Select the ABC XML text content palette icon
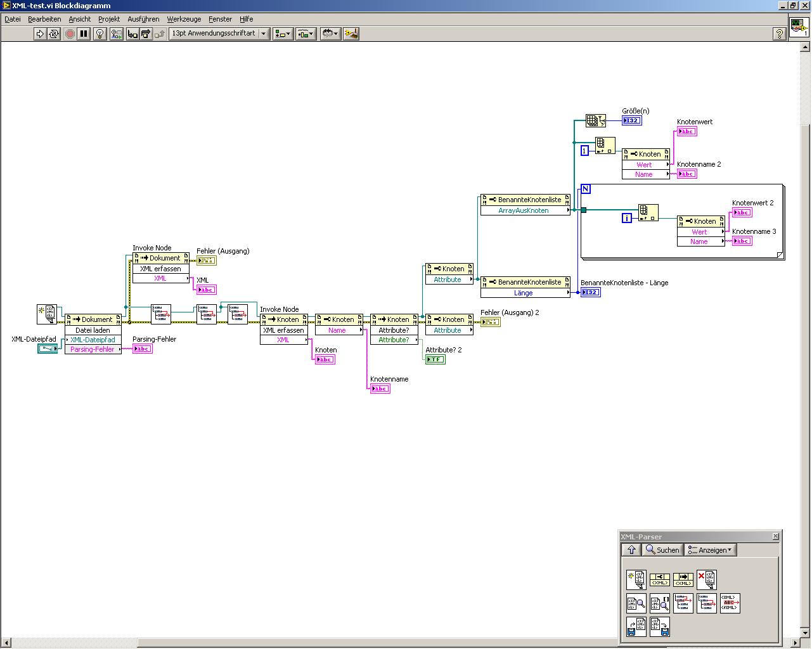Viewport: 812px width, 649px height. pyautogui.click(x=730, y=603)
